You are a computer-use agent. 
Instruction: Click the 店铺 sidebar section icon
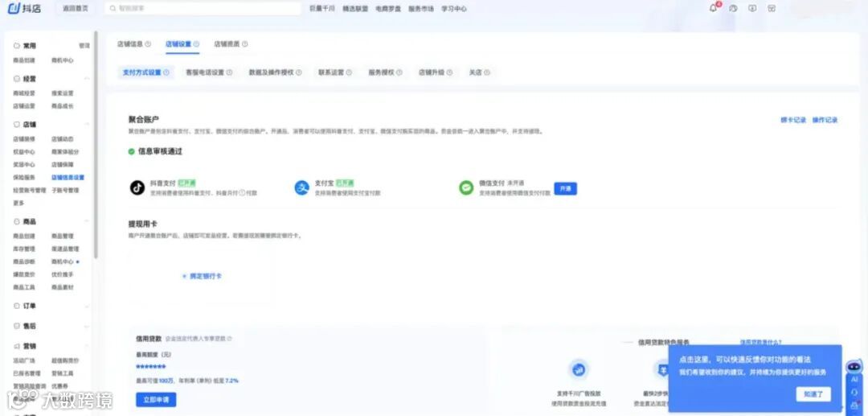pos(17,125)
